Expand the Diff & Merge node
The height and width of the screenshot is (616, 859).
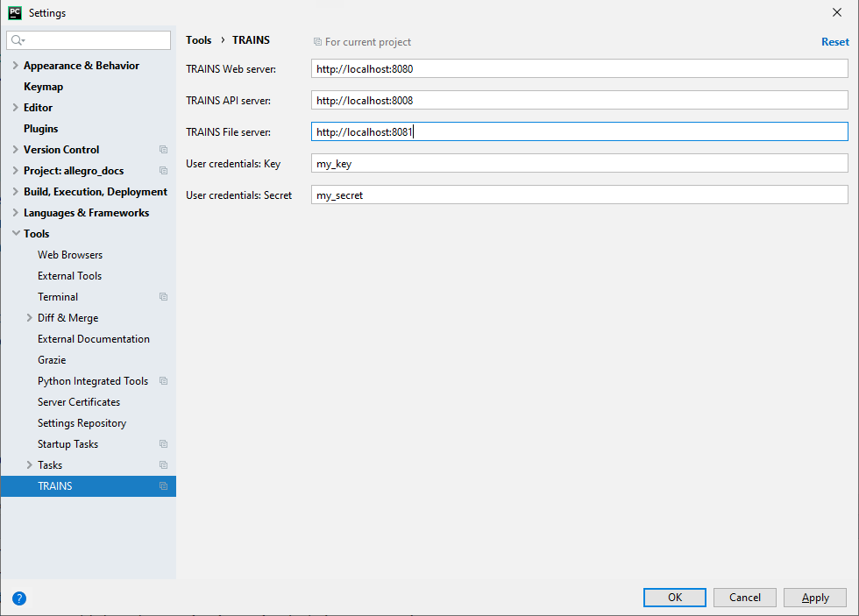pos(29,318)
